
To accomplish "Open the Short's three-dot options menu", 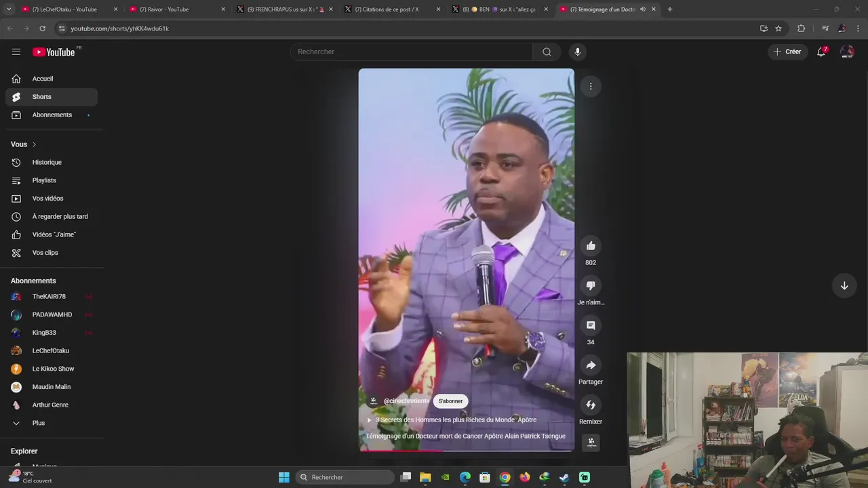I will (591, 86).
